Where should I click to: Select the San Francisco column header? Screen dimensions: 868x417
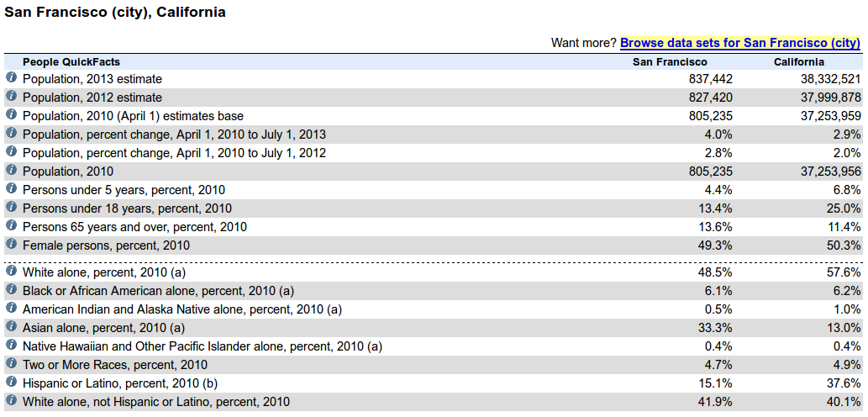tap(670, 62)
